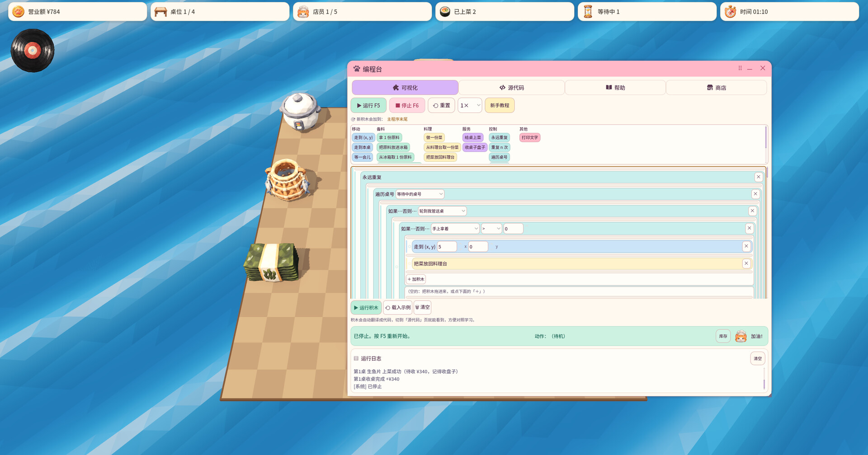This screenshot has width=868, height=455.
Task: Clear the 运行日志 with 清空 button
Action: coord(757,359)
